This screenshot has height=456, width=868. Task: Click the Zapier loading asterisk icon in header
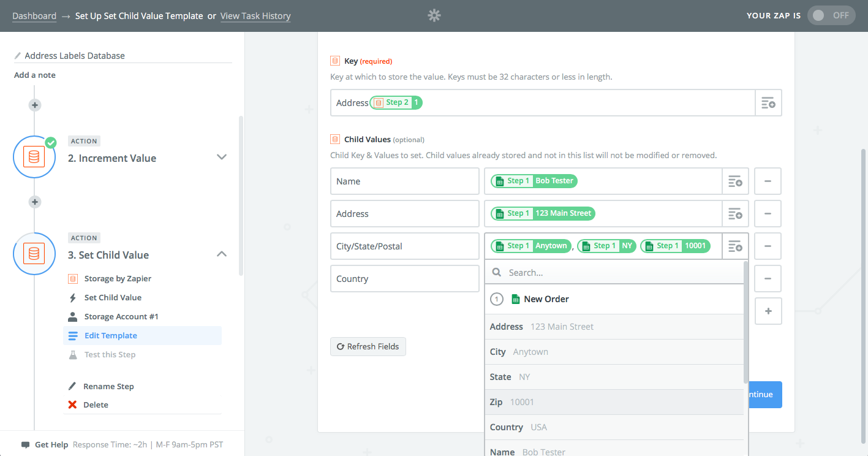click(434, 16)
